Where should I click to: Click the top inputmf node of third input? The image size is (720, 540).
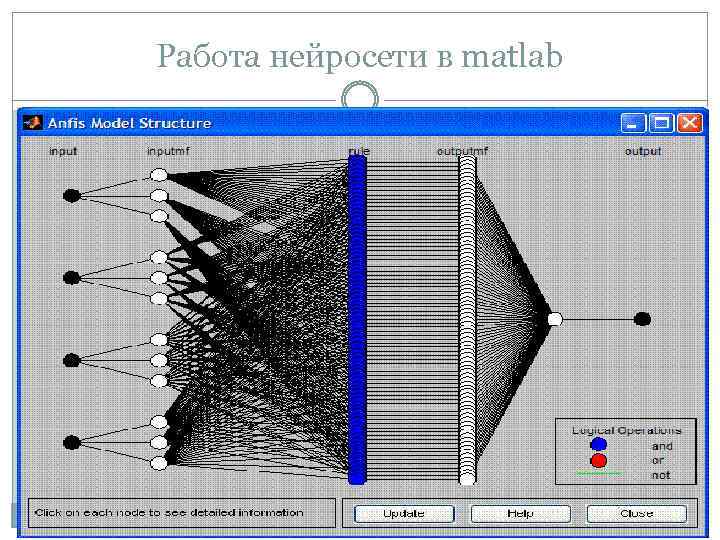pos(159,340)
